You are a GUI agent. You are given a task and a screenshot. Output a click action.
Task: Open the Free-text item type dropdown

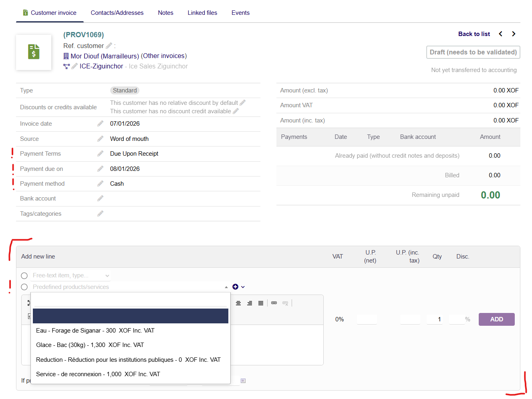(71, 275)
